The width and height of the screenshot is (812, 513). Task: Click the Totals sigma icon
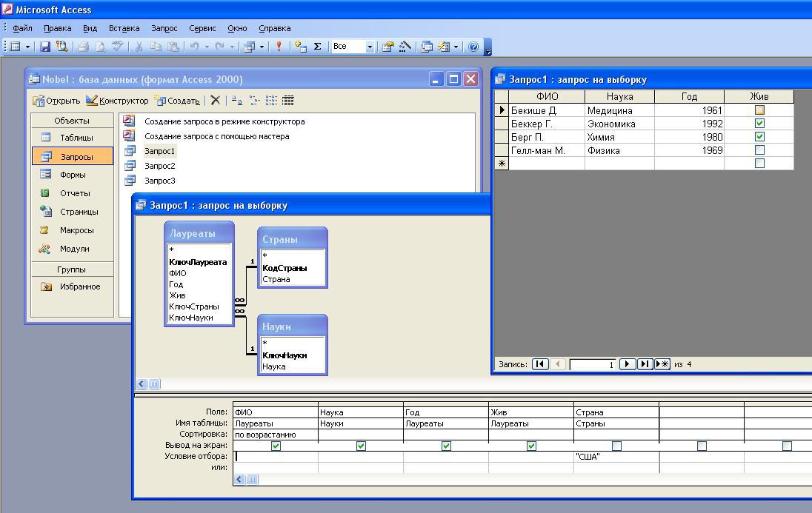(x=318, y=47)
